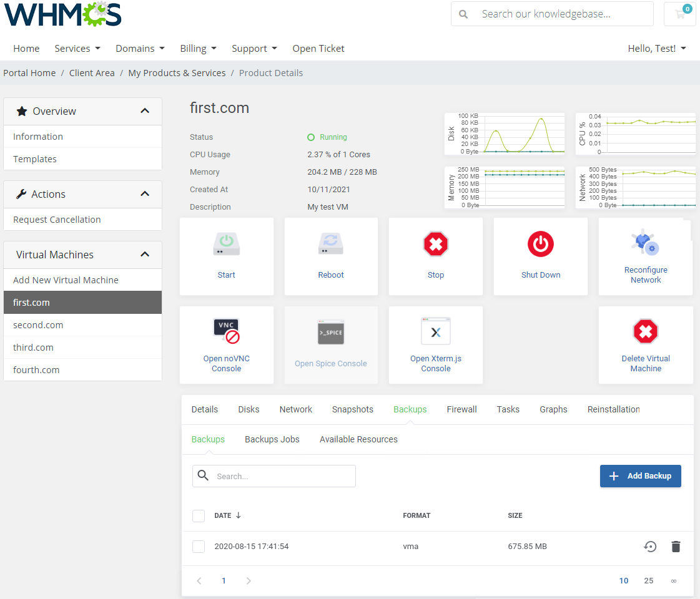Click the knowledgebase search magnifier icon
The height and width of the screenshot is (599, 700).
(463, 14)
